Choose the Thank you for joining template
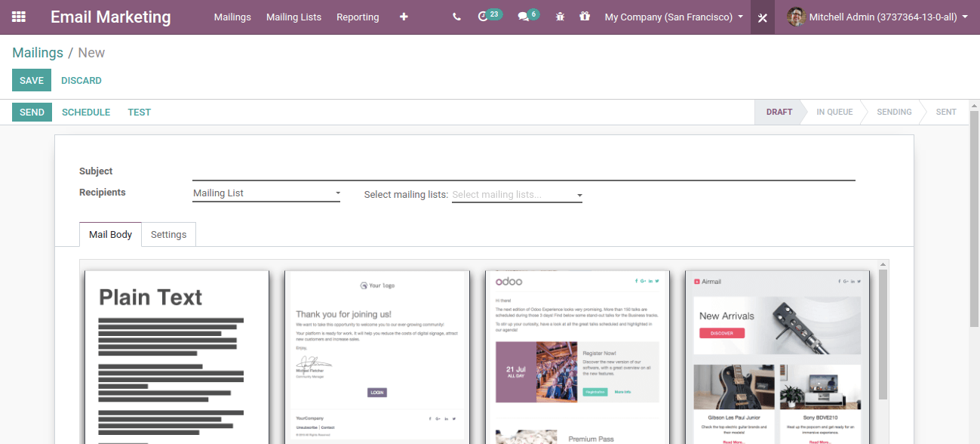The height and width of the screenshot is (444, 980). pyautogui.click(x=377, y=357)
